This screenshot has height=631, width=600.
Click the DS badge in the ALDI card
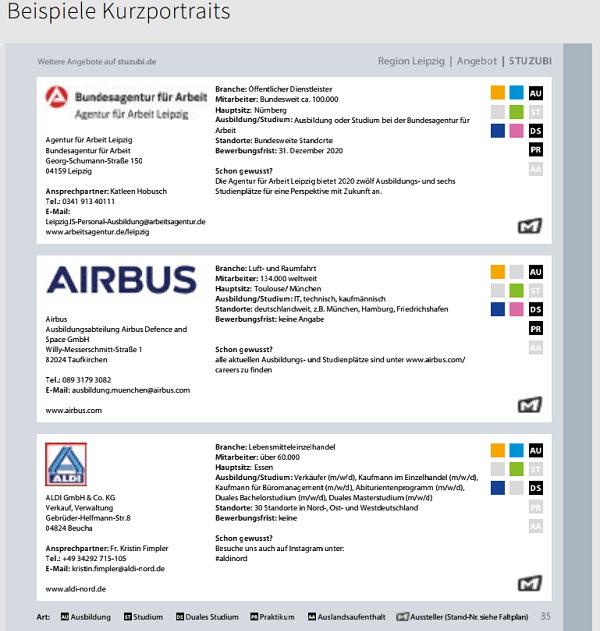click(536, 488)
